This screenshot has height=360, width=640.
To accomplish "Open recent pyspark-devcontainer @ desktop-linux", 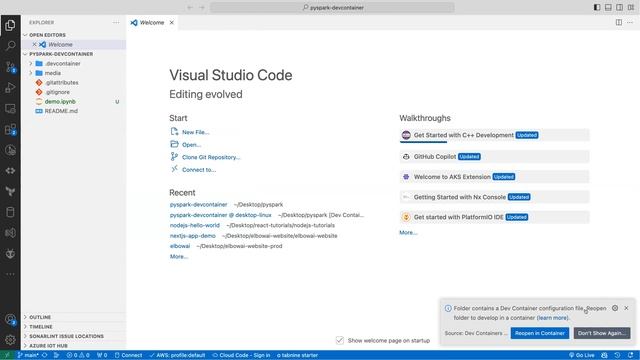I will pos(220,215).
